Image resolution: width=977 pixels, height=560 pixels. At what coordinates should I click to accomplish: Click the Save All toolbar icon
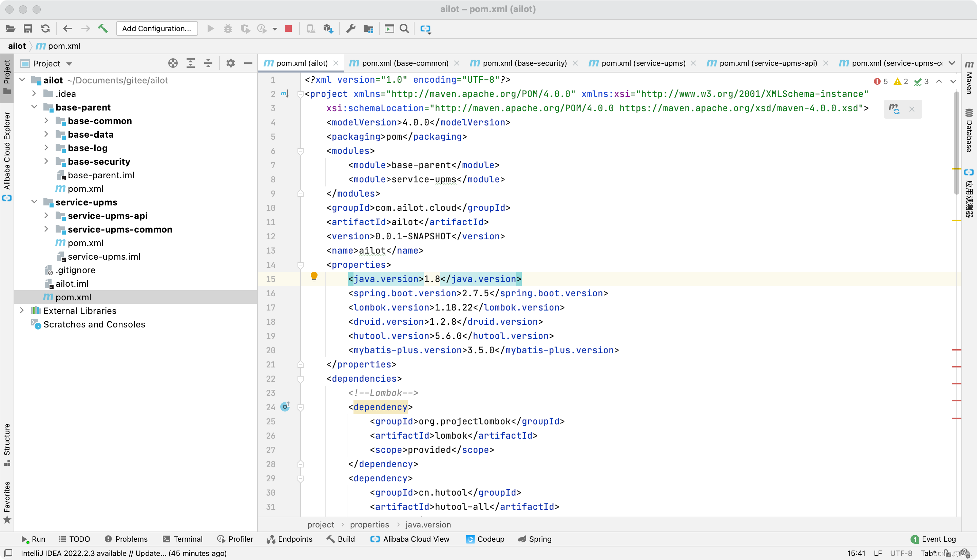(x=28, y=28)
